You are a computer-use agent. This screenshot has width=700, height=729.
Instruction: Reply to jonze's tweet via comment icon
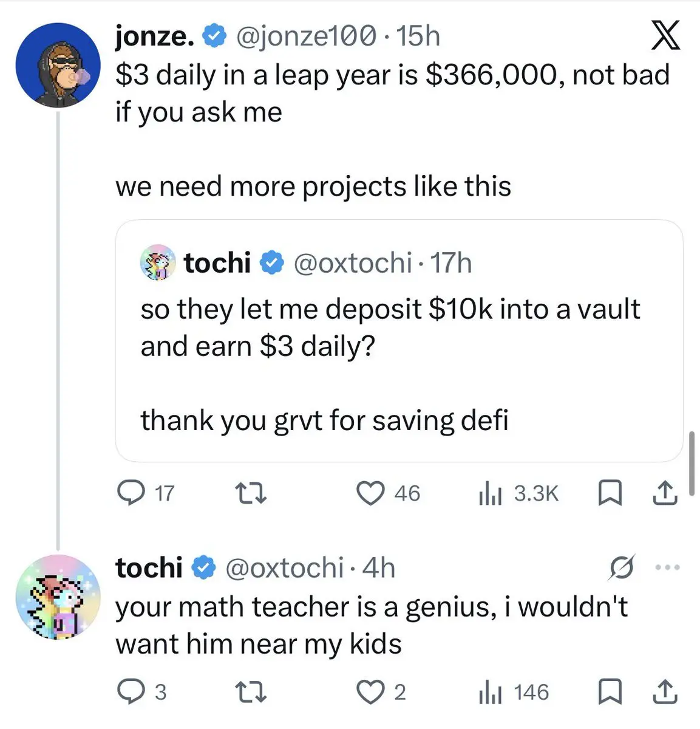(x=129, y=493)
